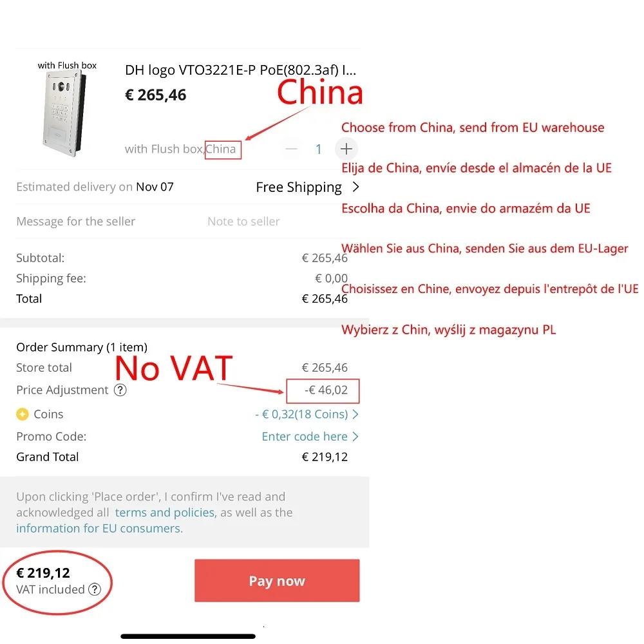
Task: Open Price Adjustment help question mark
Action: [120, 390]
